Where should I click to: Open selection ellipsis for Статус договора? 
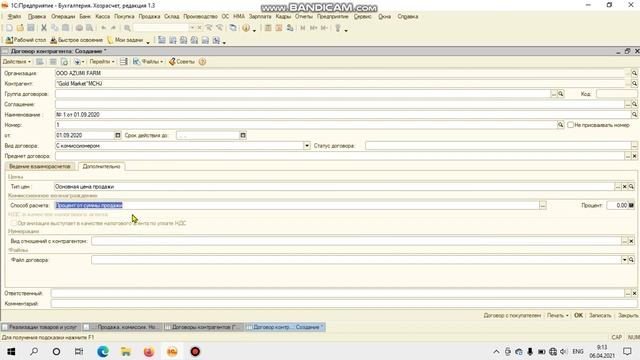point(634,146)
